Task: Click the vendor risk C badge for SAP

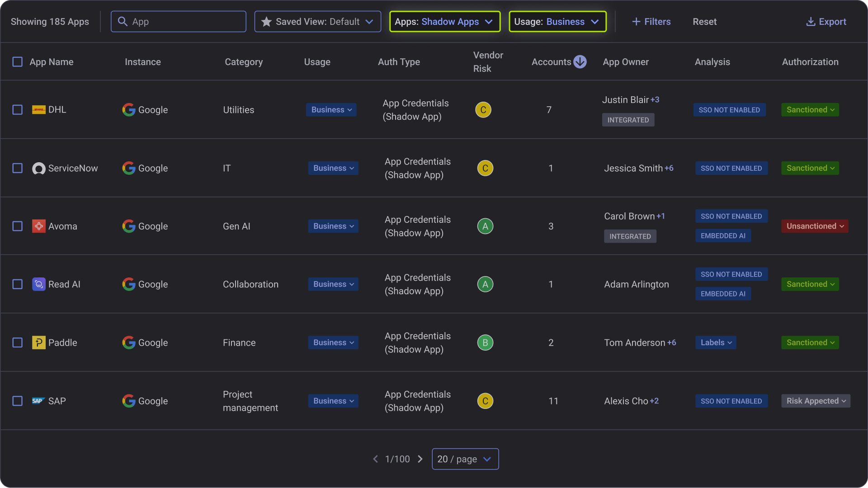Action: click(485, 401)
